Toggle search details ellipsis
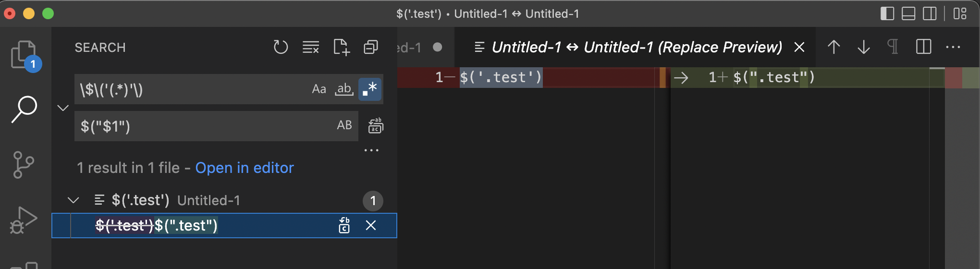 click(371, 150)
